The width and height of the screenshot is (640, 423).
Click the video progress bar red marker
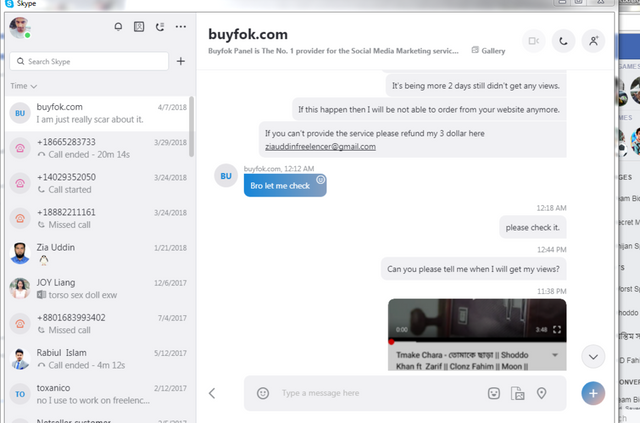pyautogui.click(x=391, y=342)
